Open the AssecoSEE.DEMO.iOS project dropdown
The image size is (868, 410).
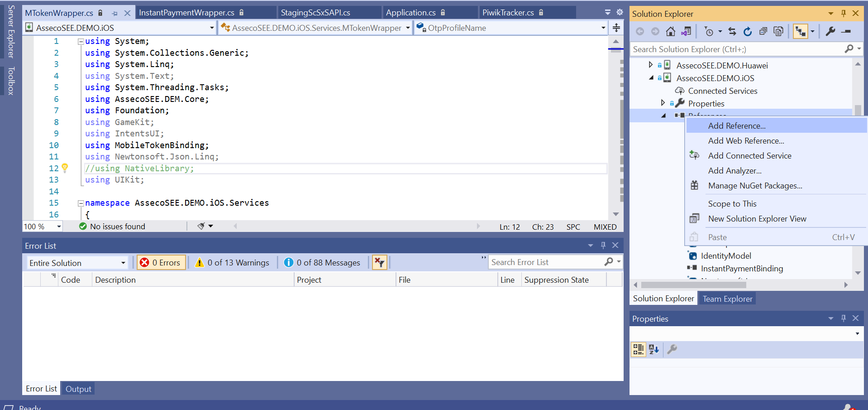pyautogui.click(x=211, y=28)
